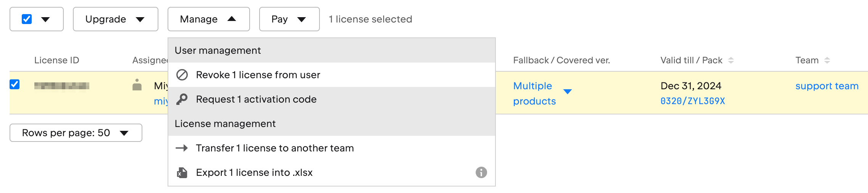Image resolution: width=868 pixels, height=193 pixels.
Task: Click the arrow icon for license transfer
Action: (182, 148)
